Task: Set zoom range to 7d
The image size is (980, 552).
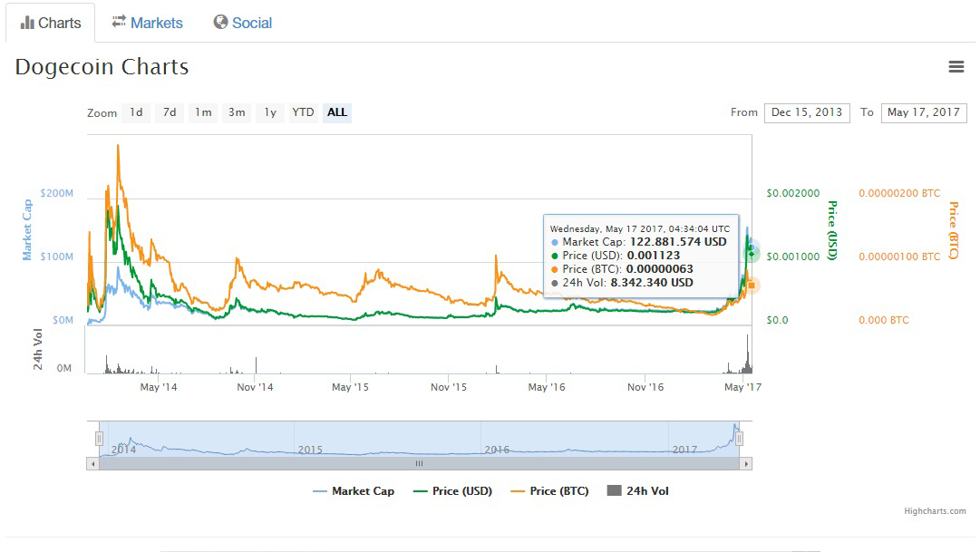Action: [170, 112]
